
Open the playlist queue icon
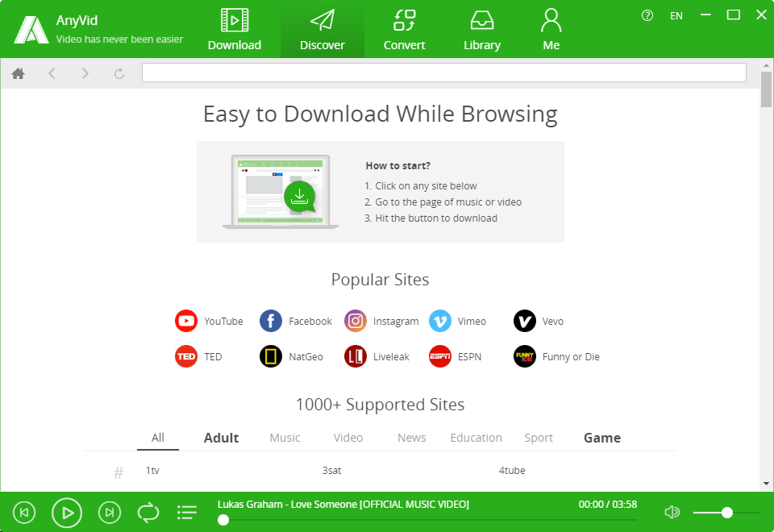coord(187,513)
